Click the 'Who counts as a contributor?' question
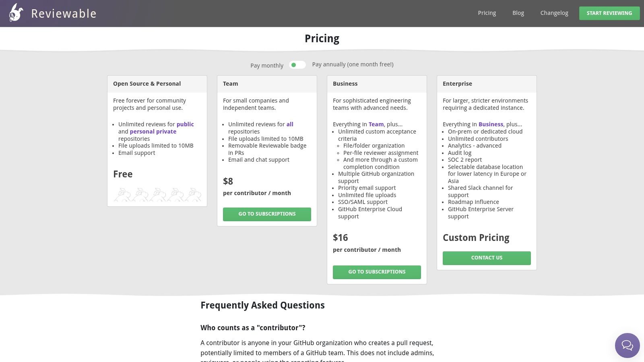 [253, 328]
